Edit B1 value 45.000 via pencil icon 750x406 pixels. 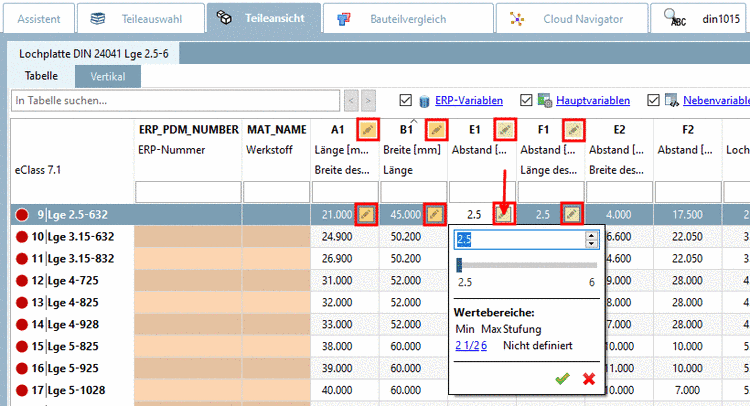435,214
